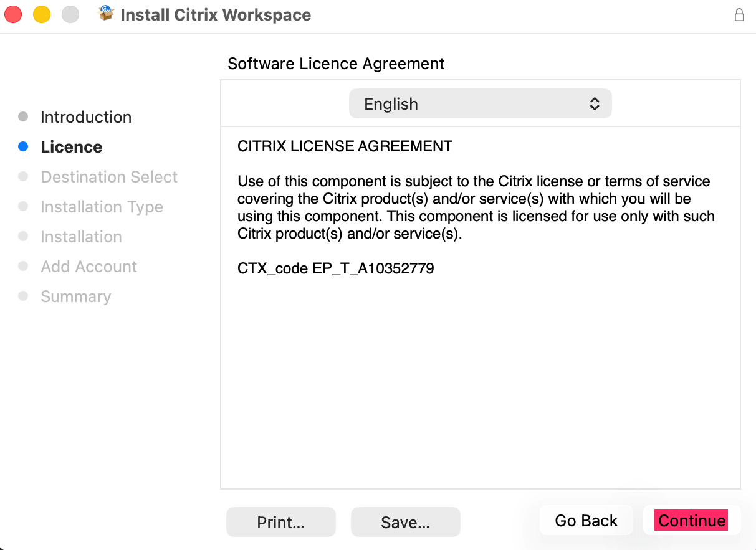Select the Destination Select step
Viewport: 756px width, 550px height.
[x=109, y=177]
